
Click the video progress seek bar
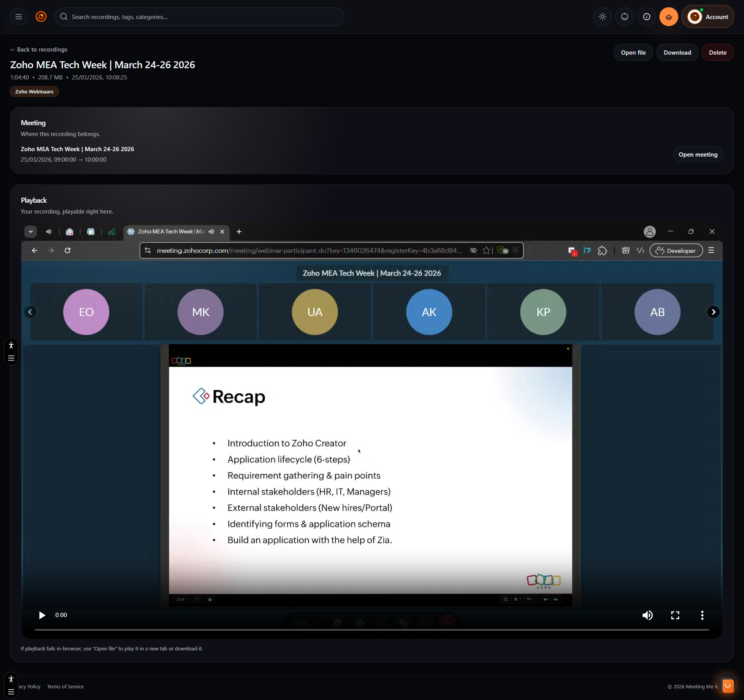pyautogui.click(x=372, y=630)
